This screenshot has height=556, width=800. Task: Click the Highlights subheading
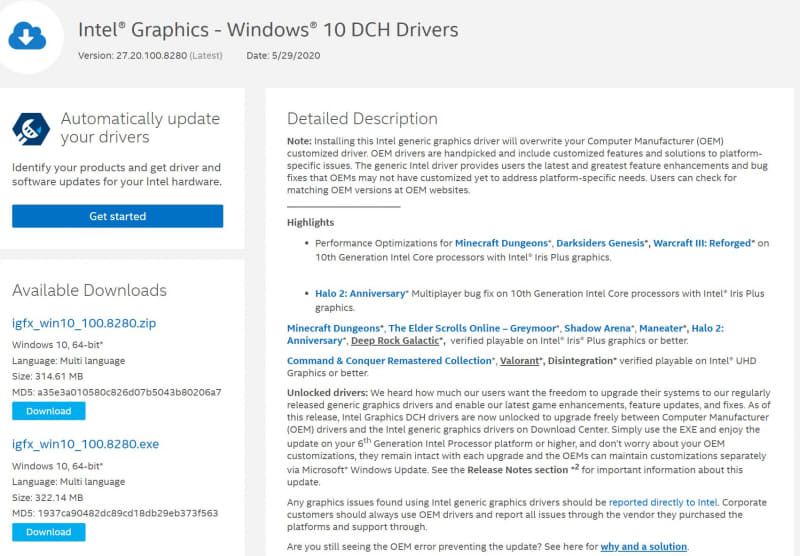point(310,223)
